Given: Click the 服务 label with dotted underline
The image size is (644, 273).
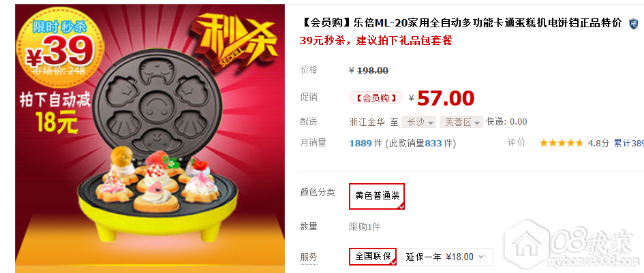Looking at the screenshot, I should point(309,257).
